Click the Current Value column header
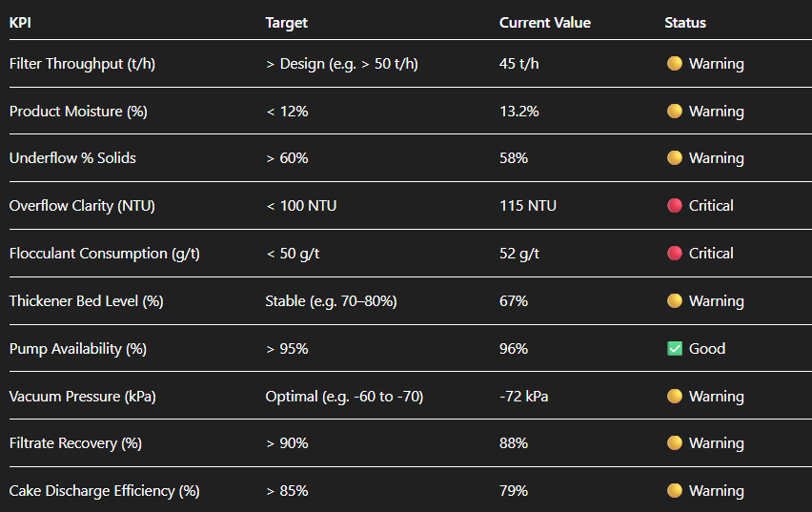This screenshot has height=512, width=812. (x=544, y=23)
